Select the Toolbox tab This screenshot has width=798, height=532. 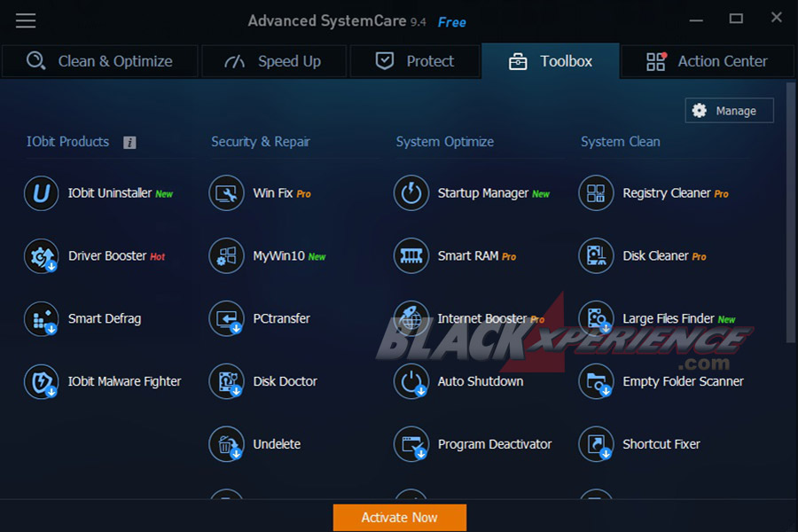(x=551, y=61)
